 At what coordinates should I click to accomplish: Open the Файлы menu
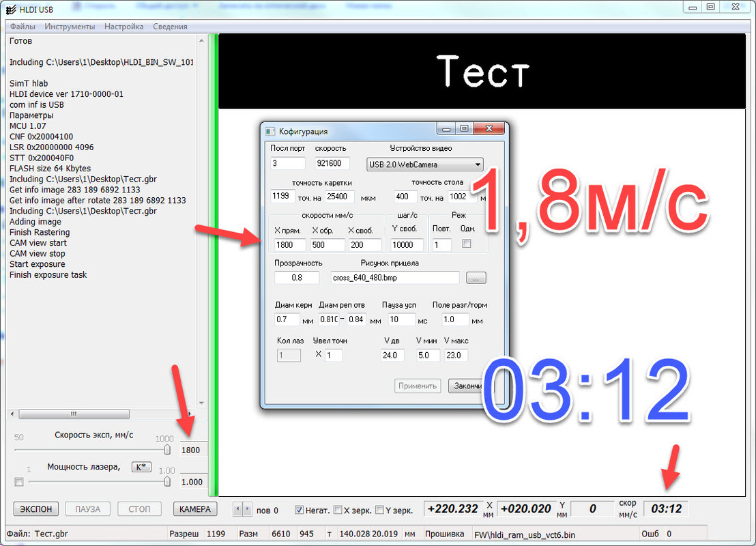click(x=23, y=27)
